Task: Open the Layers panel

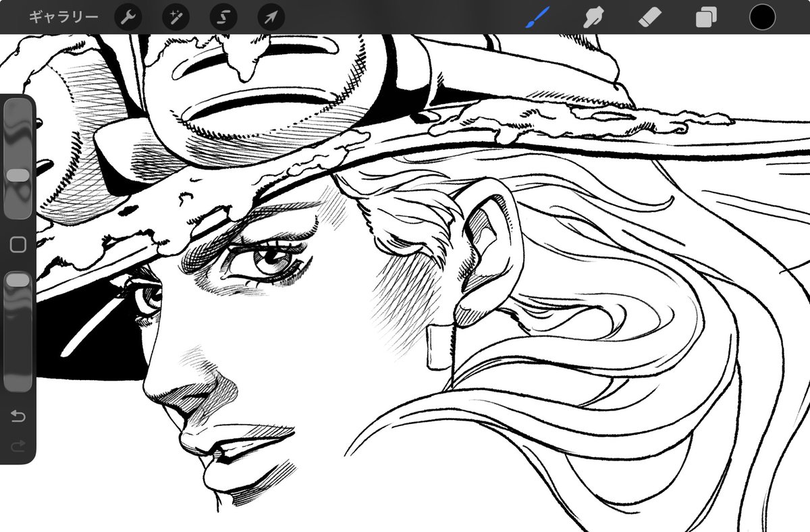Action: [706, 18]
